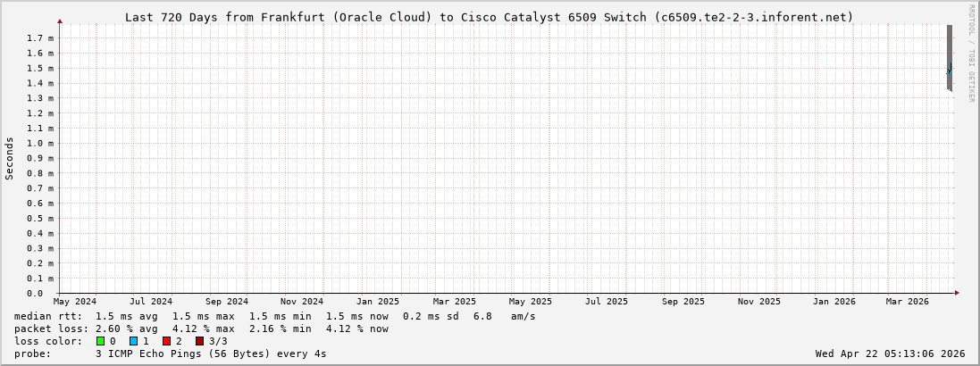Select the Jan 2026 time axis label

[x=833, y=302]
